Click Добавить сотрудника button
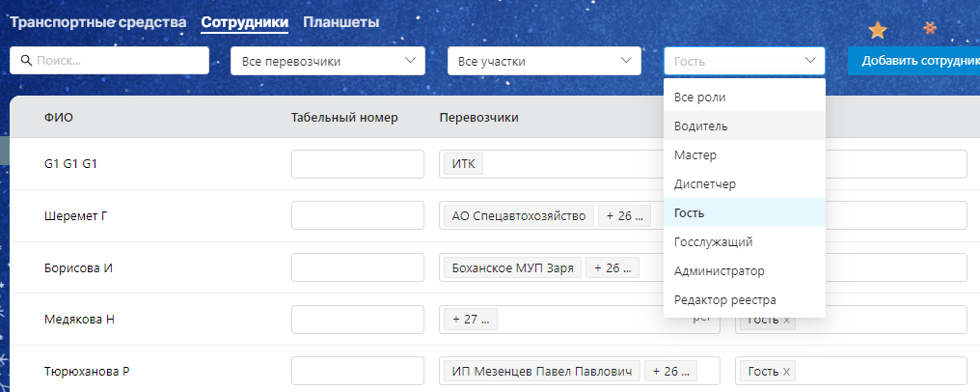The image size is (980, 392). (x=914, y=61)
